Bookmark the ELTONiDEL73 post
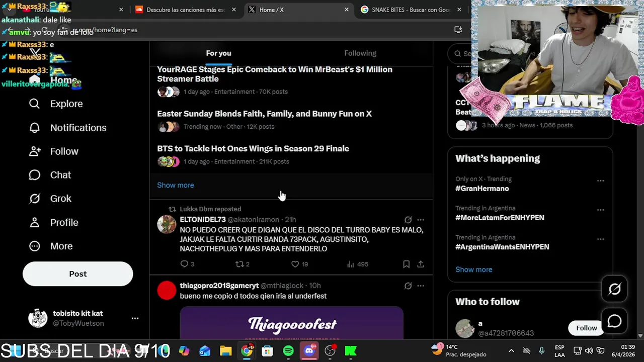Viewport: 644px width, 362px height. click(406, 264)
